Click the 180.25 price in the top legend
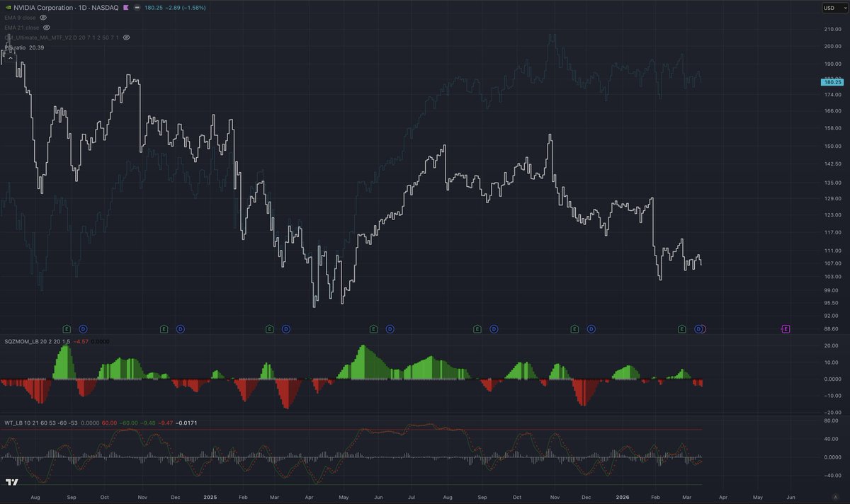This screenshot has height=504, width=850. tap(154, 7)
